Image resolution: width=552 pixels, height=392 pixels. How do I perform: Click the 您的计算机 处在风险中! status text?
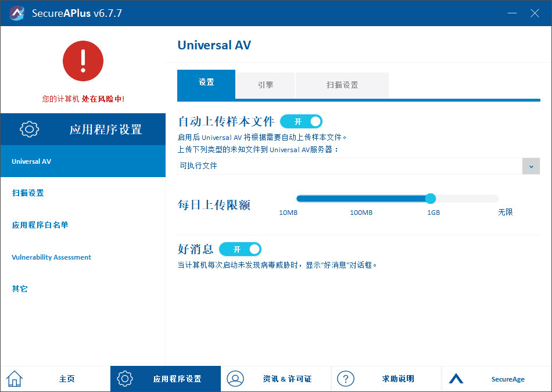[83, 99]
